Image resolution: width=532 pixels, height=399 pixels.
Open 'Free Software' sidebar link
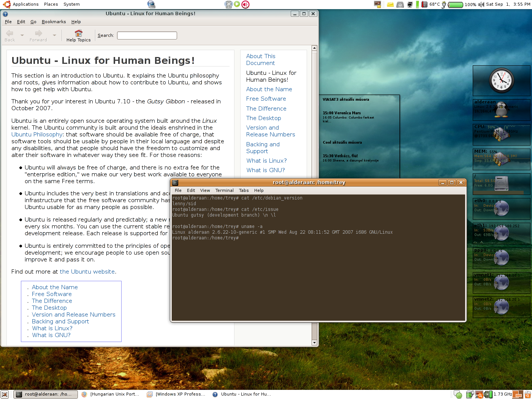tap(266, 99)
